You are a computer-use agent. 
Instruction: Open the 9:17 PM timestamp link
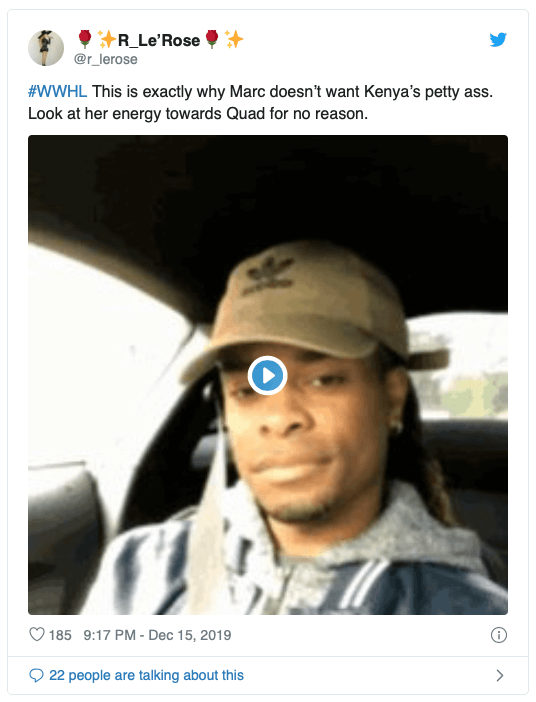[x=109, y=635]
